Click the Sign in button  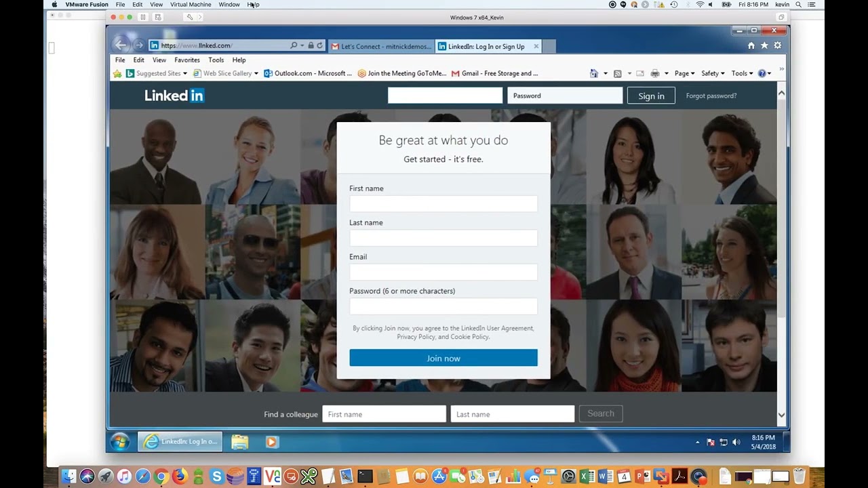(651, 96)
